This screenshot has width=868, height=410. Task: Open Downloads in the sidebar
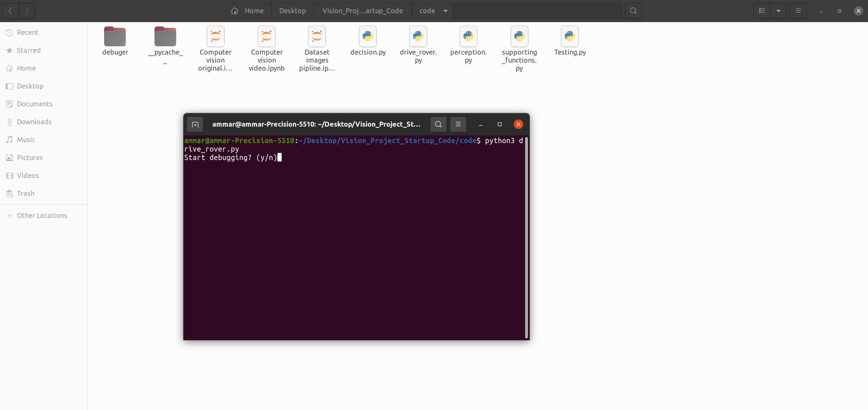click(x=34, y=122)
